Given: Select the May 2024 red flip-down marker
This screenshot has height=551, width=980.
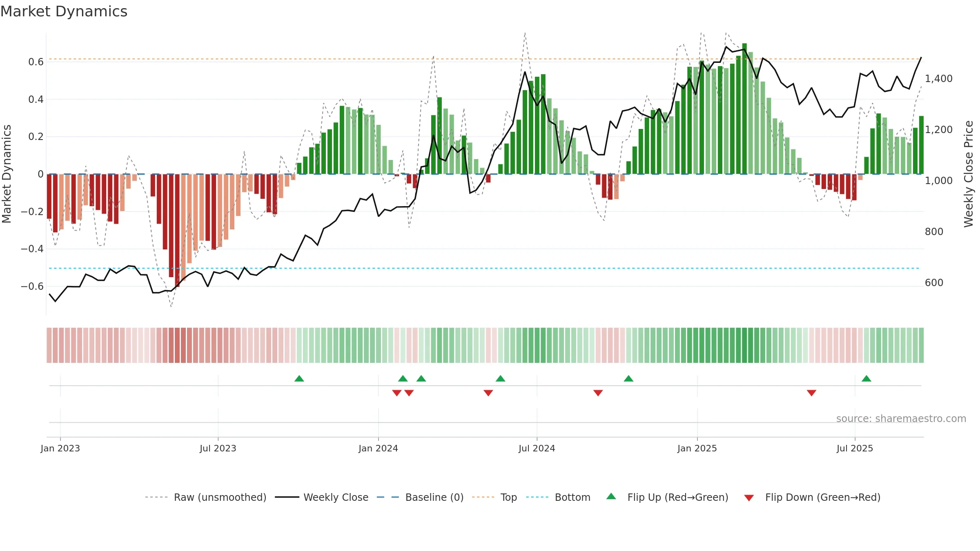Looking at the screenshot, I should click(x=488, y=393).
